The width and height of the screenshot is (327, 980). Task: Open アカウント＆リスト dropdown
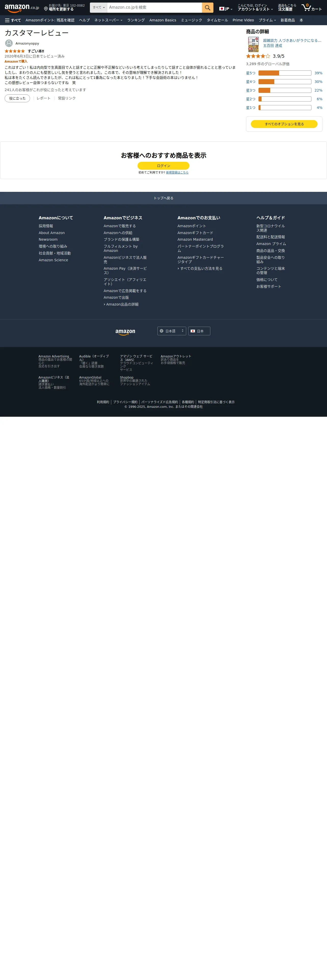pyautogui.click(x=255, y=8)
